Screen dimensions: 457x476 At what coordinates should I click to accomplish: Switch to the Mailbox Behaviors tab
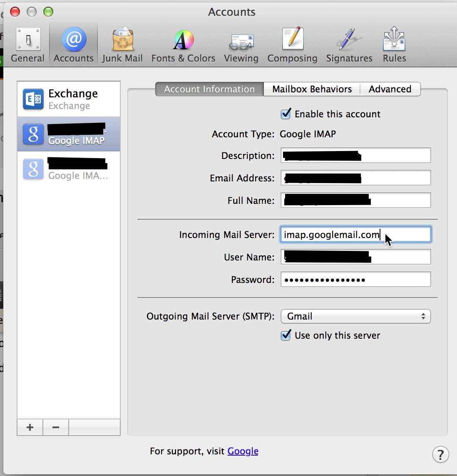[311, 89]
